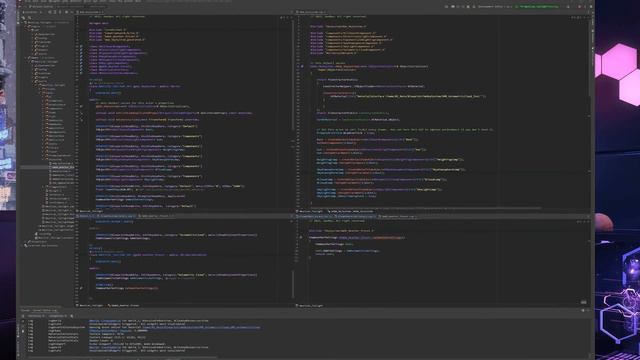Open the long blue asset link in the log
The image size is (640, 360).
pyautogui.click(x=201, y=327)
